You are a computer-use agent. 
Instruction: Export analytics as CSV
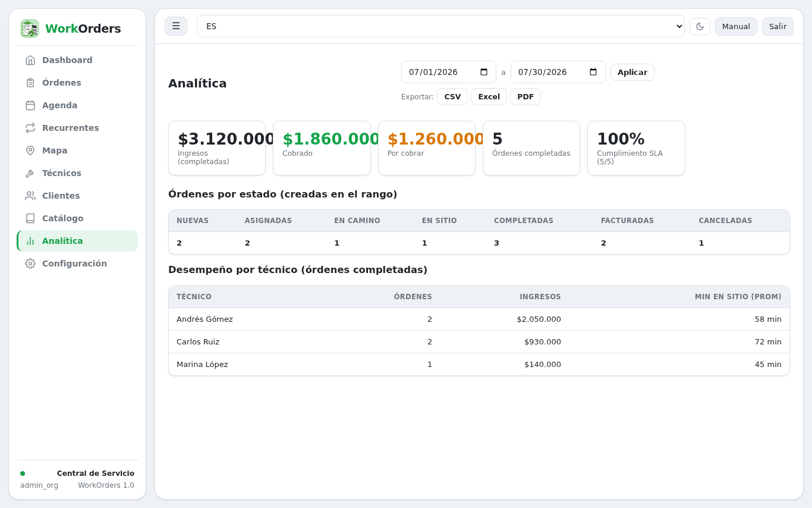[x=452, y=96]
